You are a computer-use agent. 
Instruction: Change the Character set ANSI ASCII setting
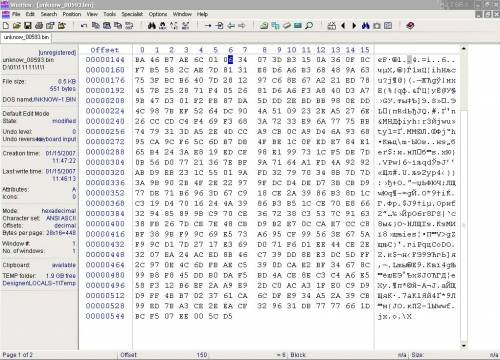(61, 218)
